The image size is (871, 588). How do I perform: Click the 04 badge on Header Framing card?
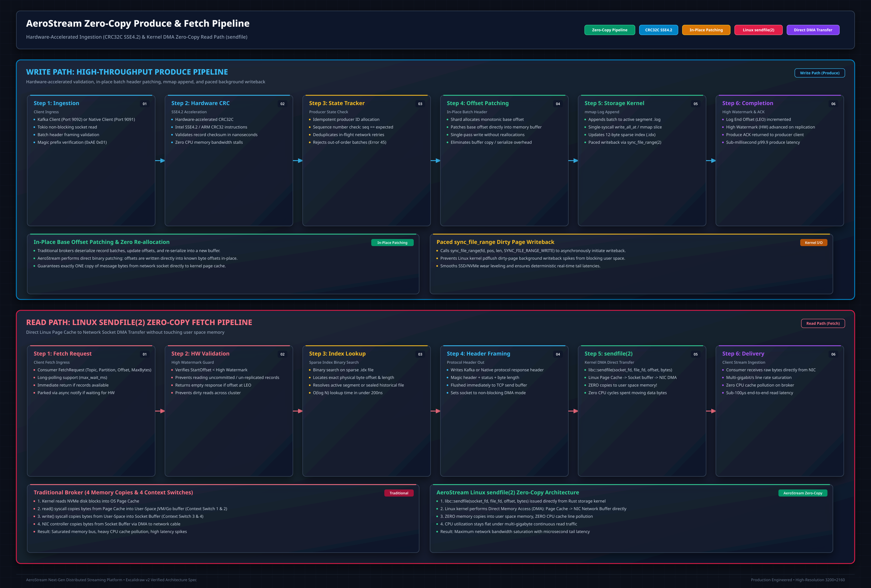click(558, 354)
